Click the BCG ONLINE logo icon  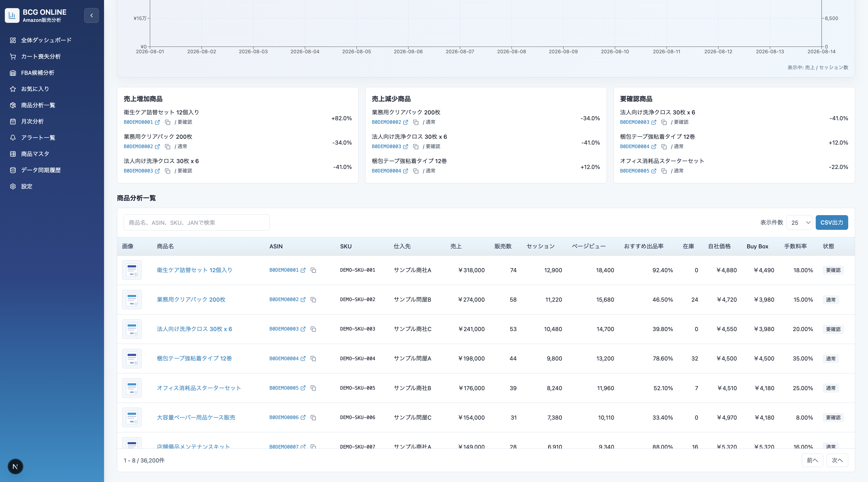click(12, 15)
